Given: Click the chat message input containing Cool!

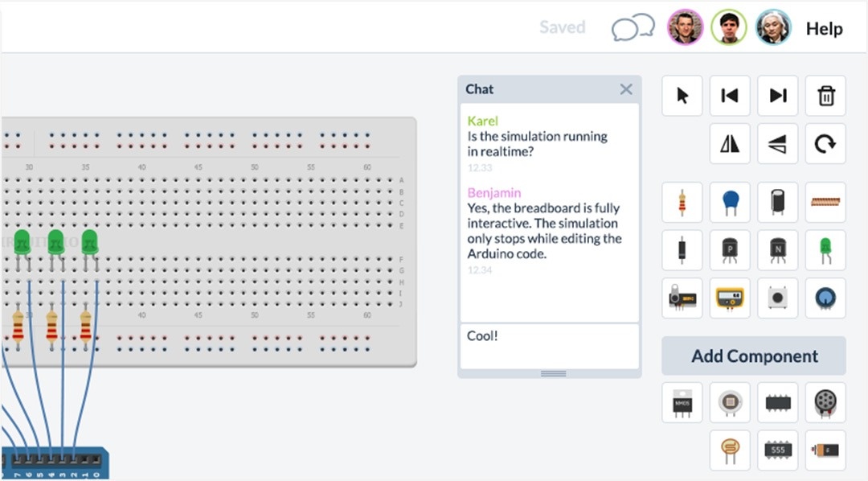Looking at the screenshot, I should tap(550, 347).
